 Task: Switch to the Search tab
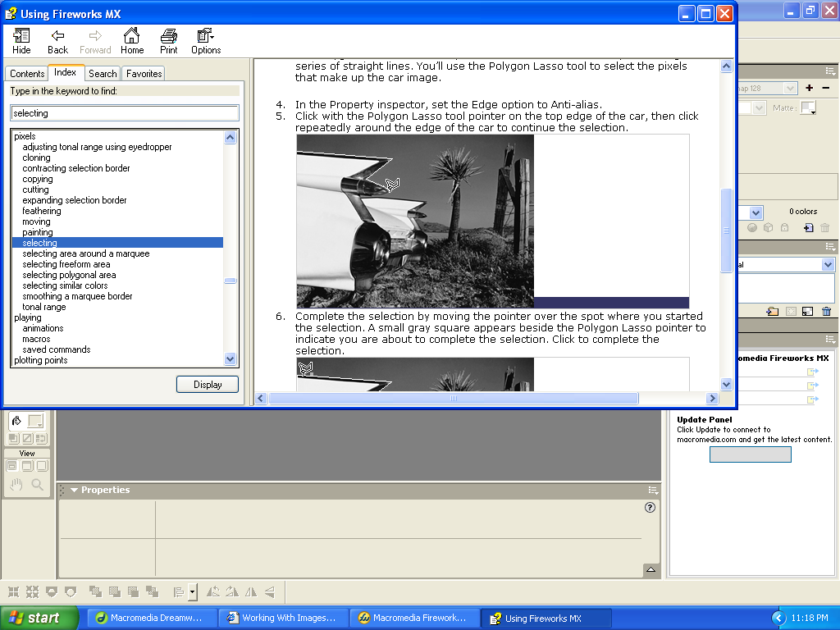[x=103, y=74]
